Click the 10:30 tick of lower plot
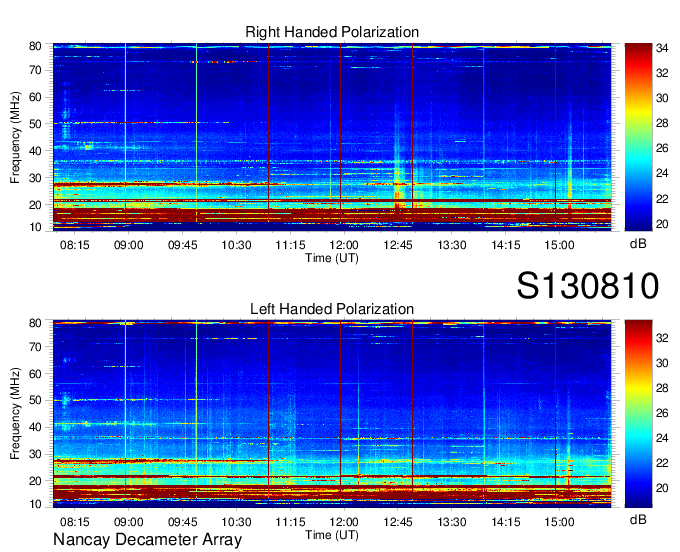The image size is (680, 552). click(236, 522)
